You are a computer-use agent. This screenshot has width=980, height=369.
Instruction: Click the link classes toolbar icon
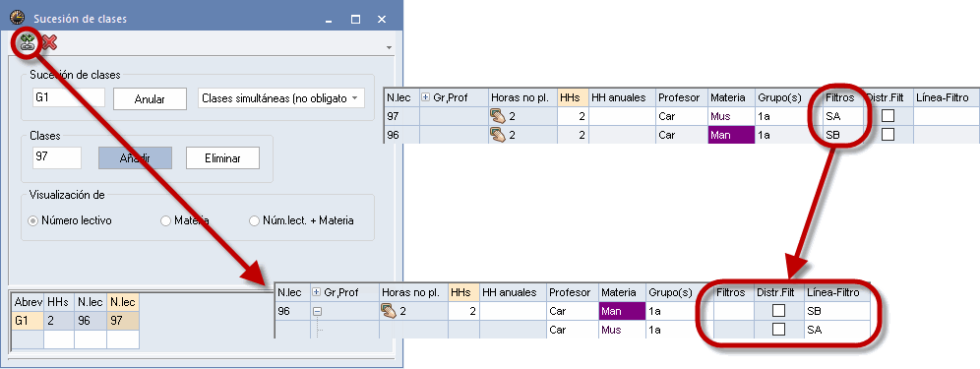point(27,42)
